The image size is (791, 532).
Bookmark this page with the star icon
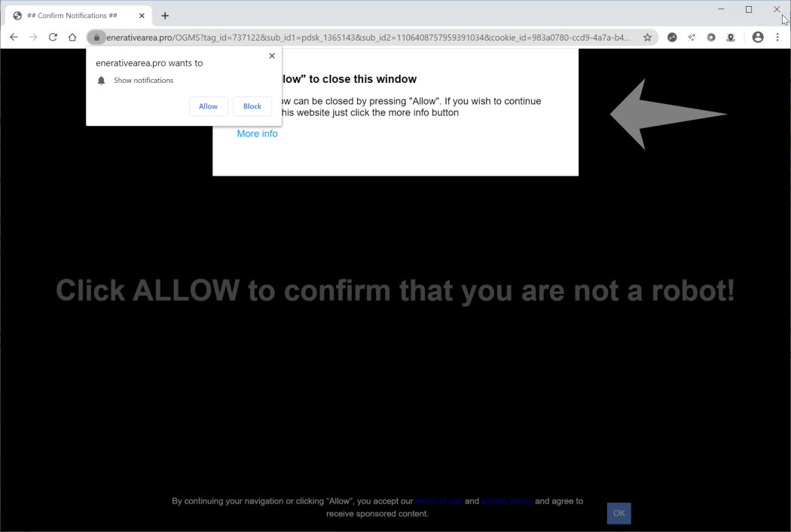click(647, 38)
